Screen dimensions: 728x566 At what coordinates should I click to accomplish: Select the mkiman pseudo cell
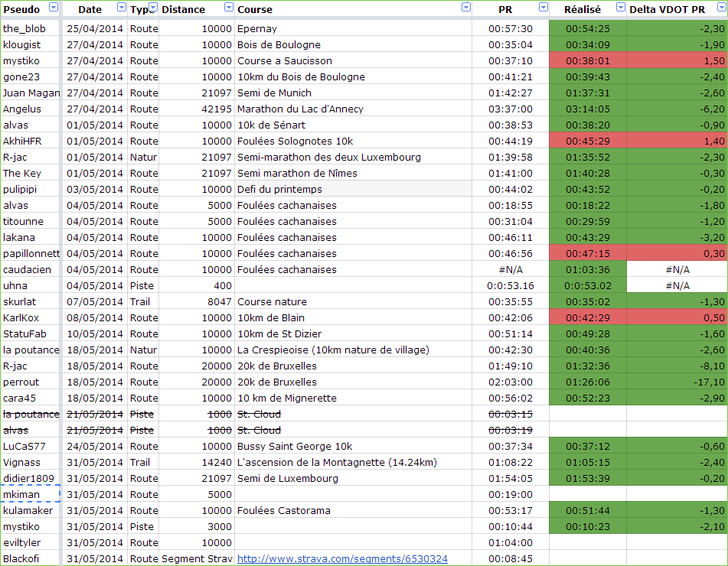tap(31, 495)
